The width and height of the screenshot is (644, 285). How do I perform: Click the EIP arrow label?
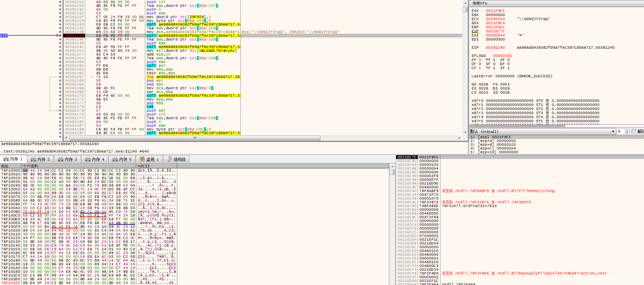pyautogui.click(x=4, y=36)
